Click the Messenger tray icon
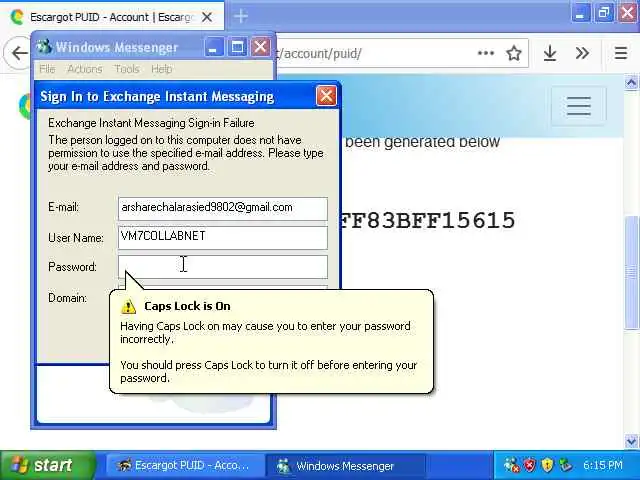Viewport: 640px width, 480px height. tap(511, 465)
